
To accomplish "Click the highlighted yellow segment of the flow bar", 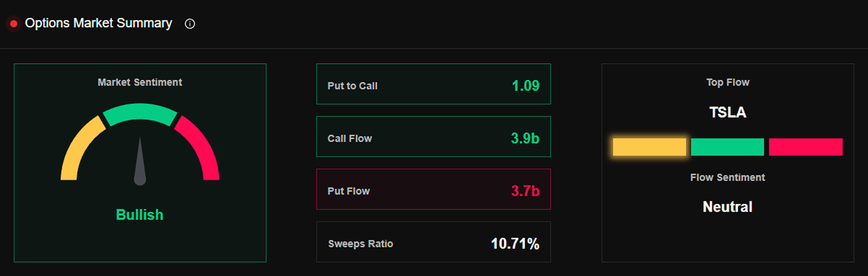I will [649, 147].
